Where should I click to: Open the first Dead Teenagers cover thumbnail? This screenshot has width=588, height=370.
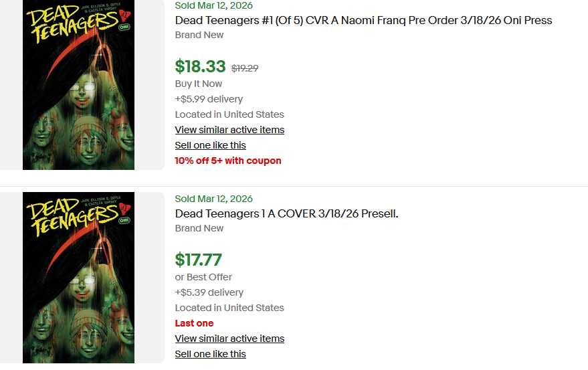point(78,84)
